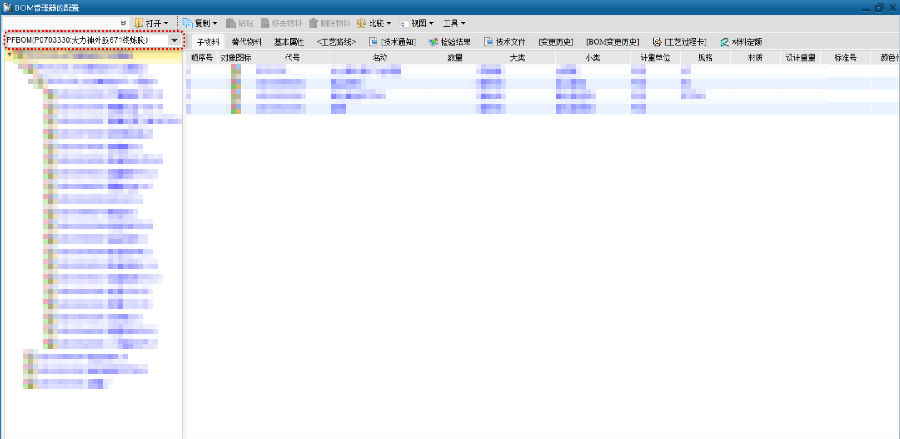Restore the window using the title bar button
900x439 pixels.
pos(879,7)
